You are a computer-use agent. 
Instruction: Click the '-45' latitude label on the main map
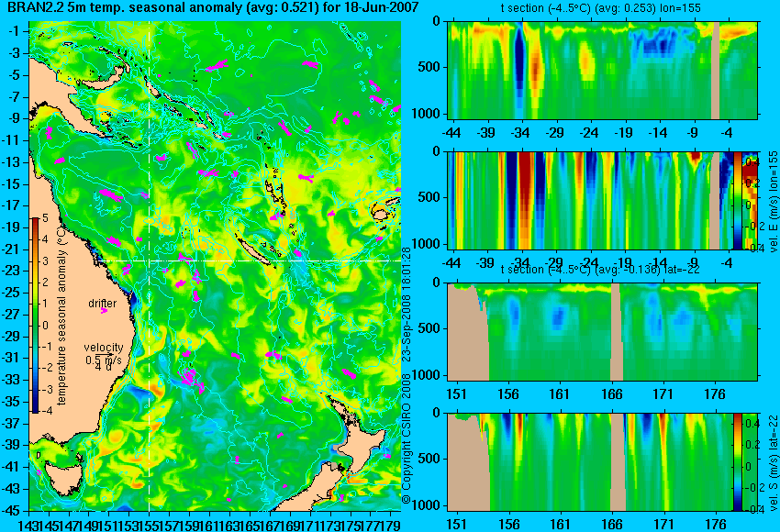(11, 511)
